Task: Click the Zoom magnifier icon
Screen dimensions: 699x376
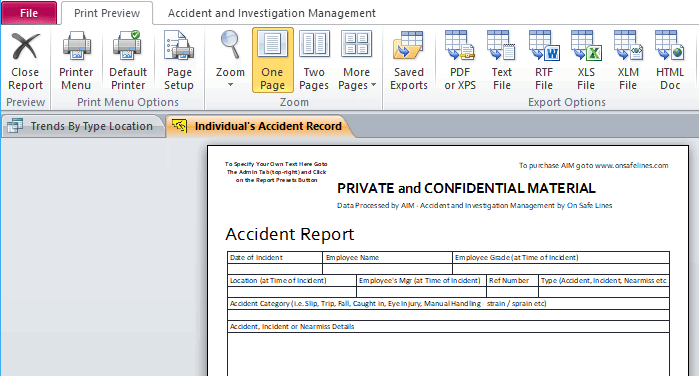Action: (230, 45)
